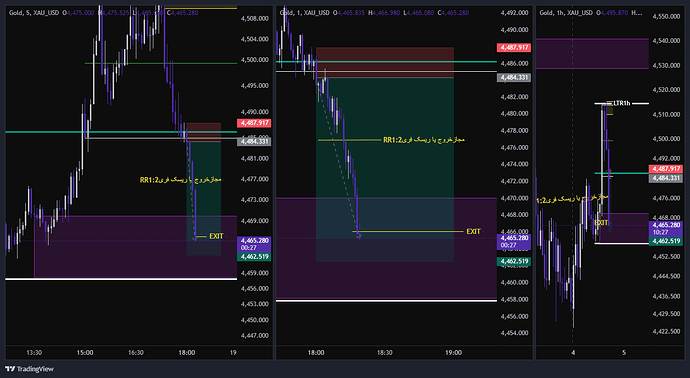690x378 pixels.
Task: Click green 4,462.519 price label in hourly chart
Action: tap(666, 241)
